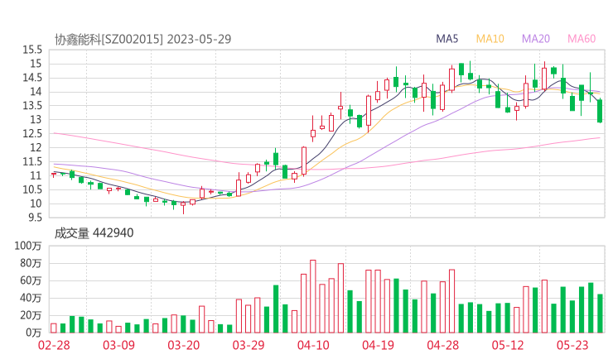Click the 9.5 price axis label
Screen dimensions: 613x364
[x=35, y=218]
